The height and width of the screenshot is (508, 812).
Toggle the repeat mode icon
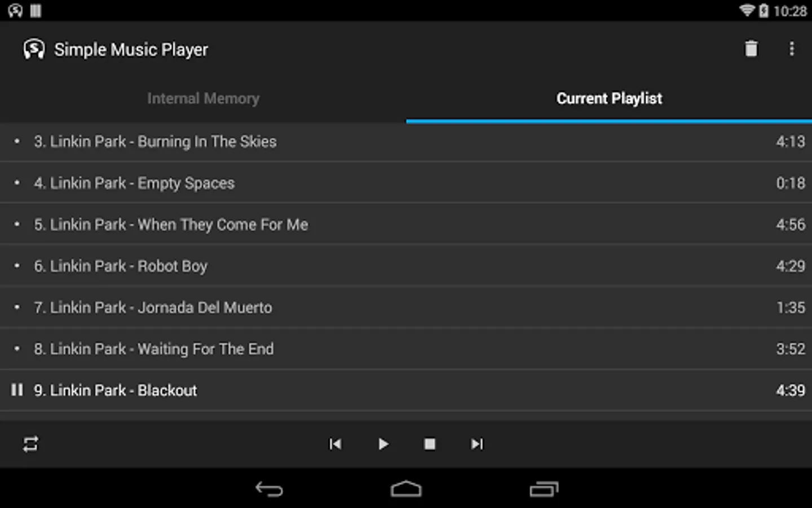click(30, 444)
